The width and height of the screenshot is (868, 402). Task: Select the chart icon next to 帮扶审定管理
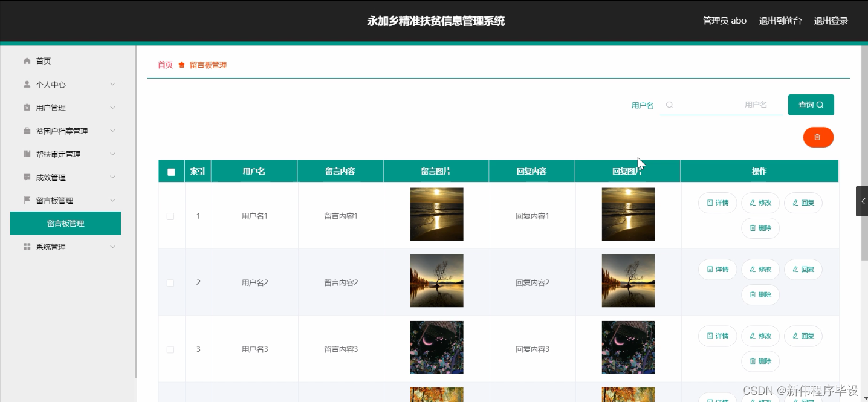[x=27, y=154]
